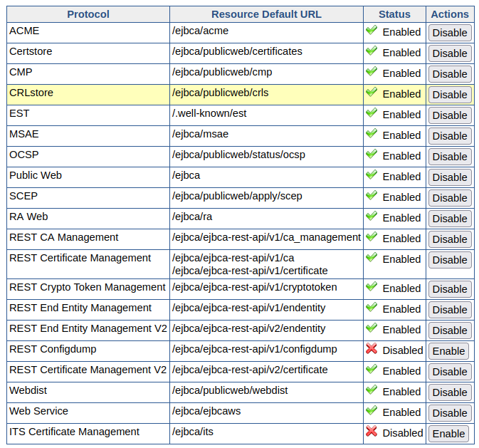Disable REST End Entity Management V2

[450, 330]
